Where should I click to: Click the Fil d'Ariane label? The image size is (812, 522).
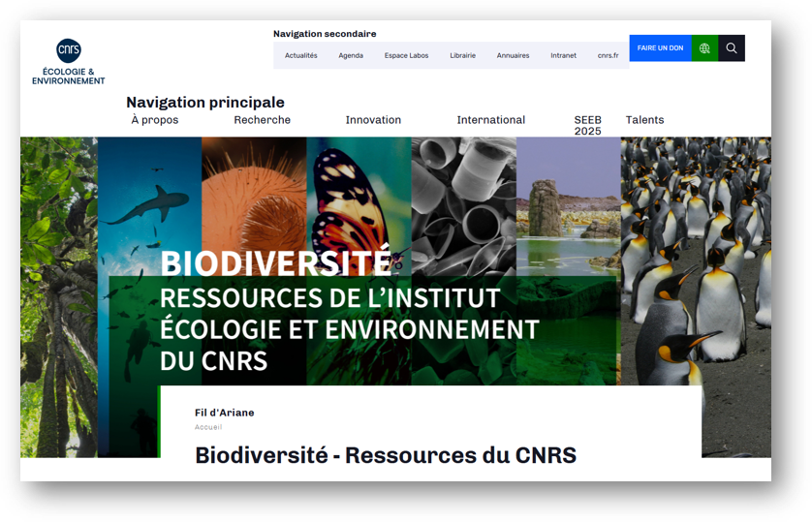click(x=224, y=413)
